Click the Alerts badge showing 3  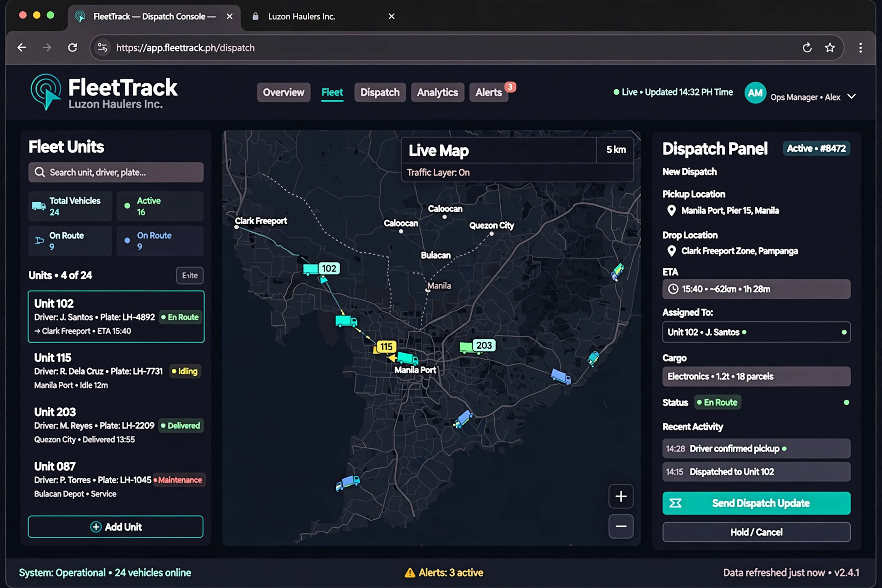click(x=510, y=87)
